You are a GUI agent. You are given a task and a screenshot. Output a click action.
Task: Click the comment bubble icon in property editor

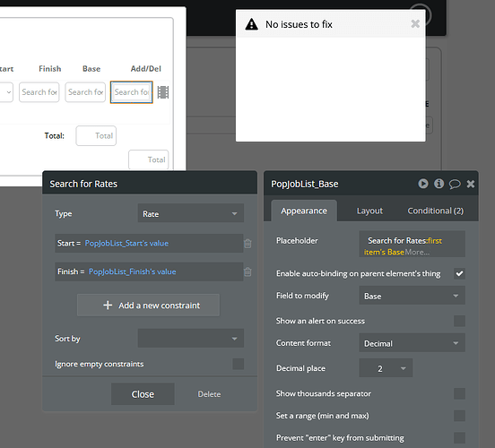coord(455,184)
